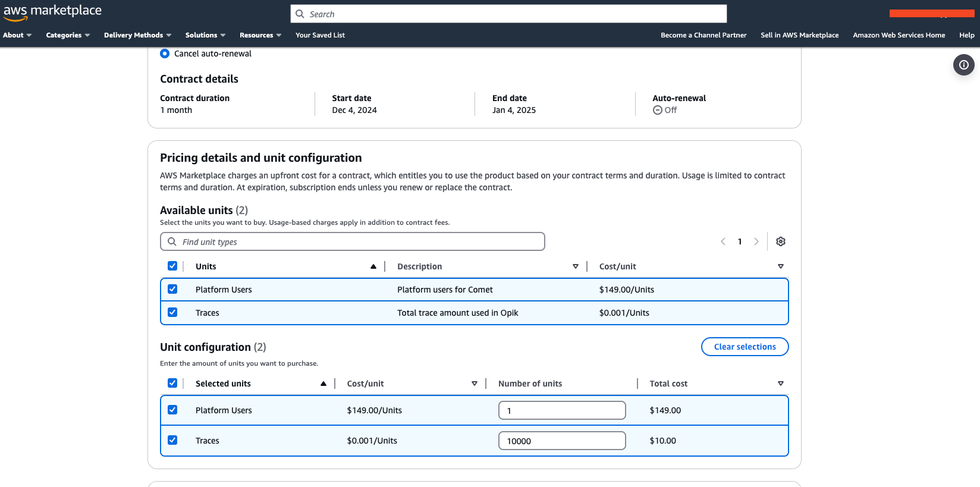Expand the About menu

pyautogui.click(x=17, y=35)
